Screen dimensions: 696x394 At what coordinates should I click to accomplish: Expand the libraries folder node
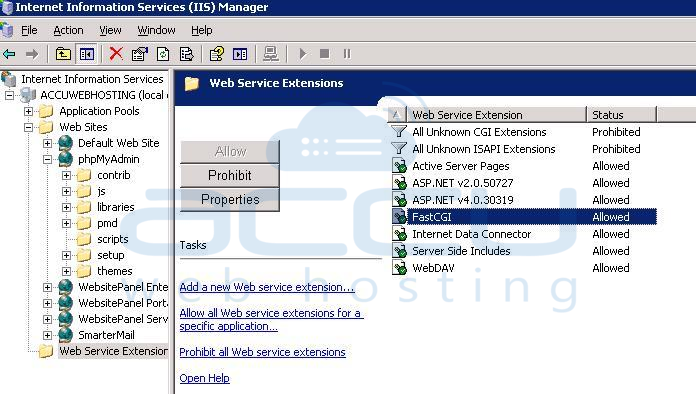tap(67, 207)
